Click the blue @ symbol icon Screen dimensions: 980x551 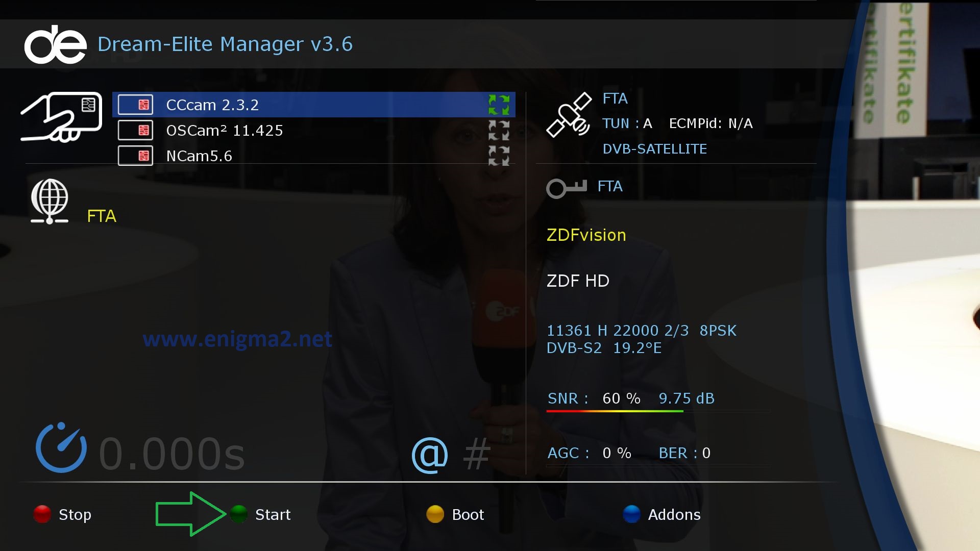(430, 455)
